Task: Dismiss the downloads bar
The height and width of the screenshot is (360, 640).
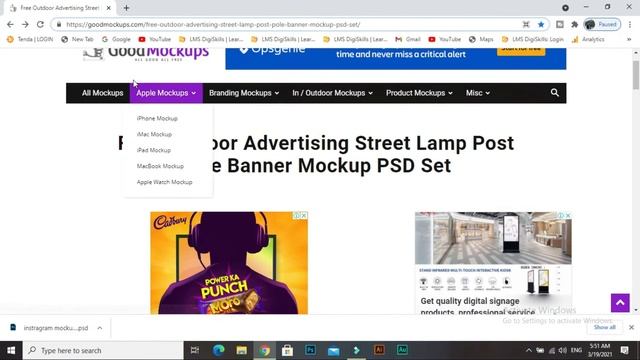Action: (x=631, y=327)
